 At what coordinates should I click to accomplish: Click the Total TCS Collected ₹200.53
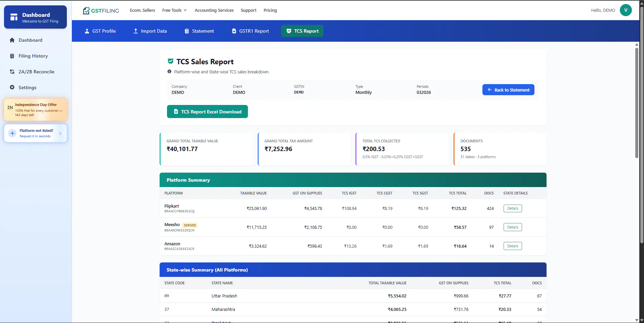374,149
